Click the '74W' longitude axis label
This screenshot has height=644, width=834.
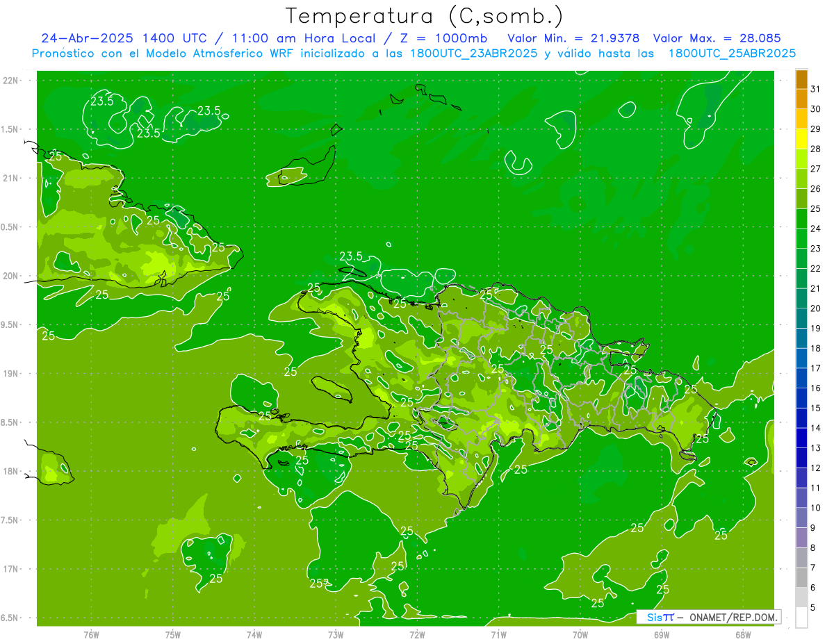point(254,635)
